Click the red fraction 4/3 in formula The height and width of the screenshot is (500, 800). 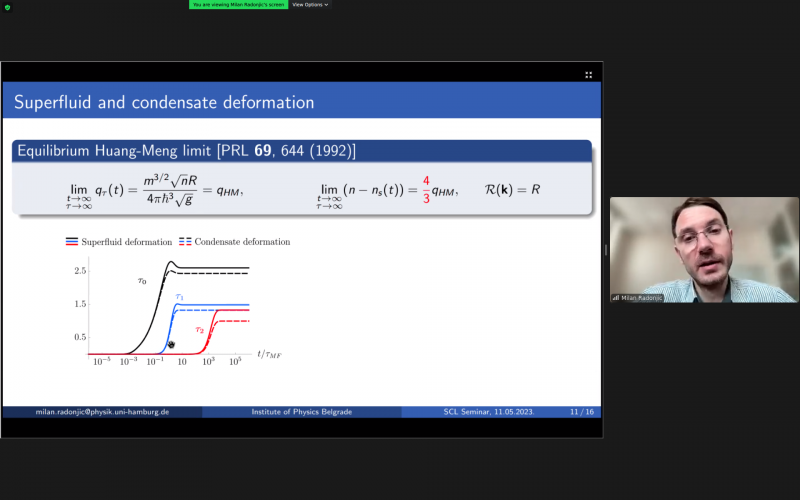pyautogui.click(x=426, y=190)
